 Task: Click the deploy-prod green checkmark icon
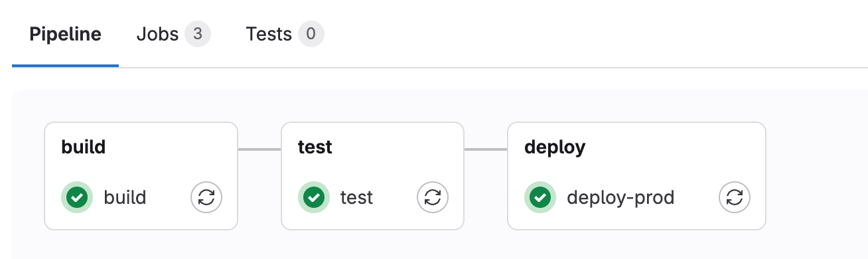click(x=540, y=197)
